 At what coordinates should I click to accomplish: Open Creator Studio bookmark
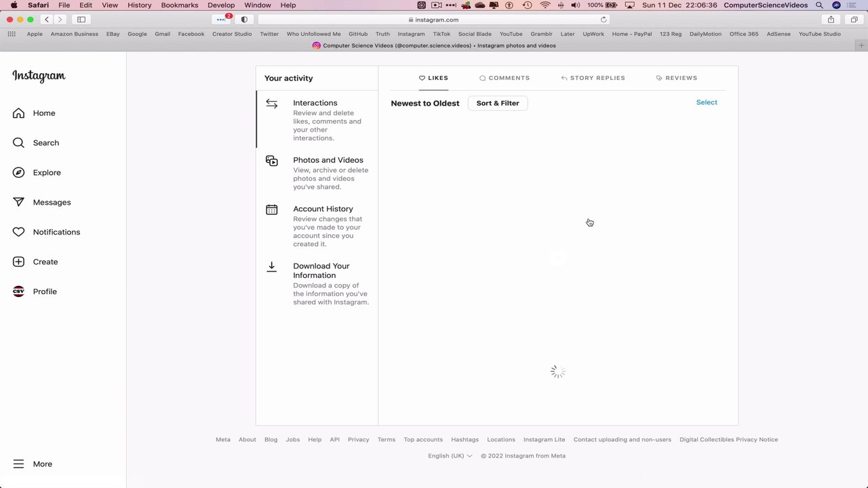[x=232, y=34]
